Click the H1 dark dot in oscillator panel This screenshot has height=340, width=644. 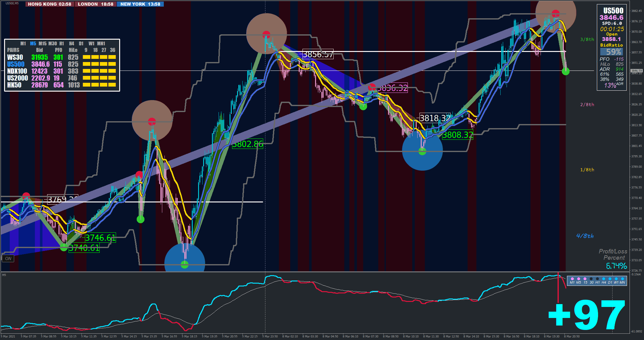pos(597,279)
